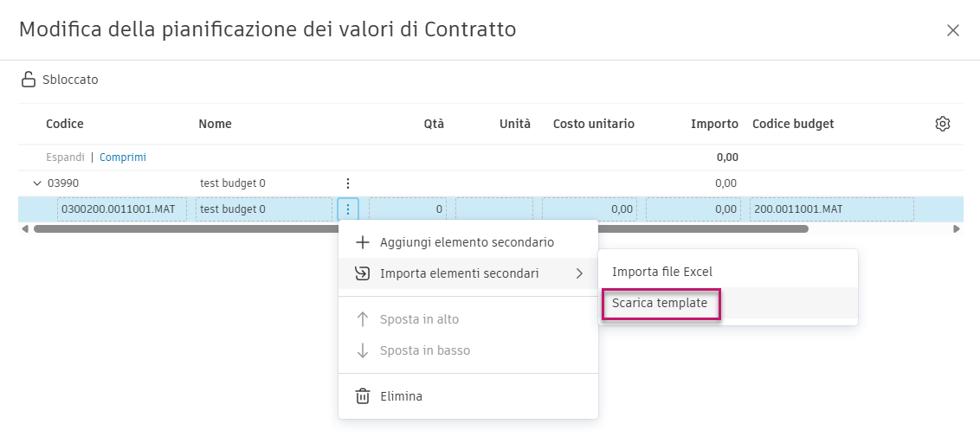
Task: Close the Modifica della pianificazione dialog
Action: (x=953, y=30)
